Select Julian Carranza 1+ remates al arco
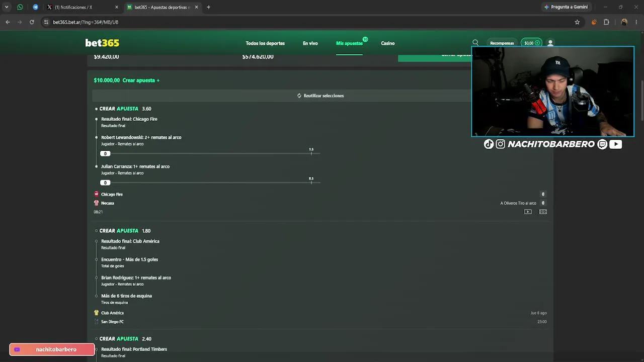 (x=135, y=166)
